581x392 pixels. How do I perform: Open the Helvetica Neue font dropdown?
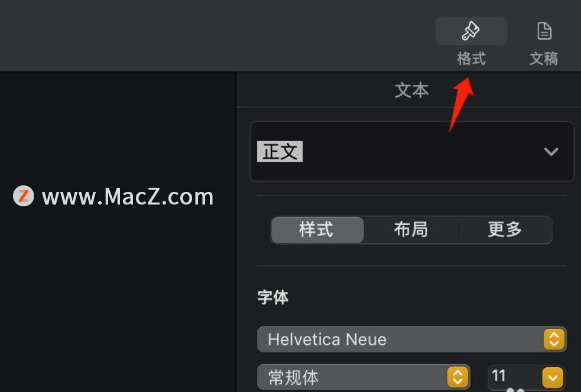point(412,339)
